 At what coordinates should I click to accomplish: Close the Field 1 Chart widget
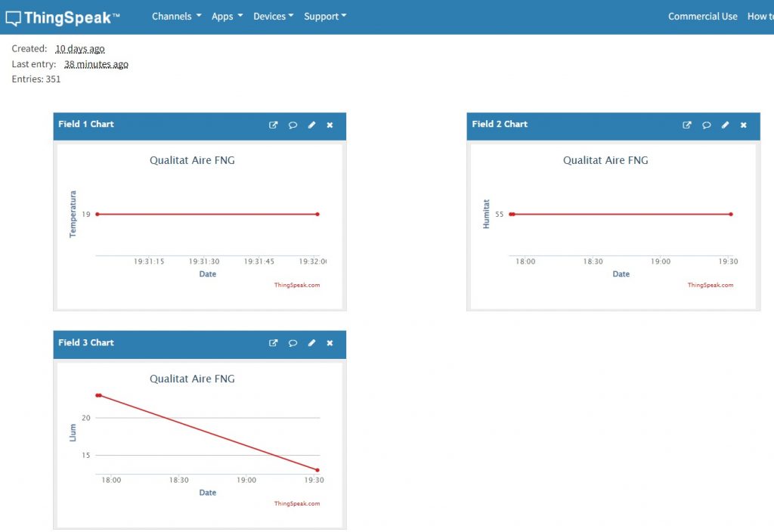[x=330, y=125]
